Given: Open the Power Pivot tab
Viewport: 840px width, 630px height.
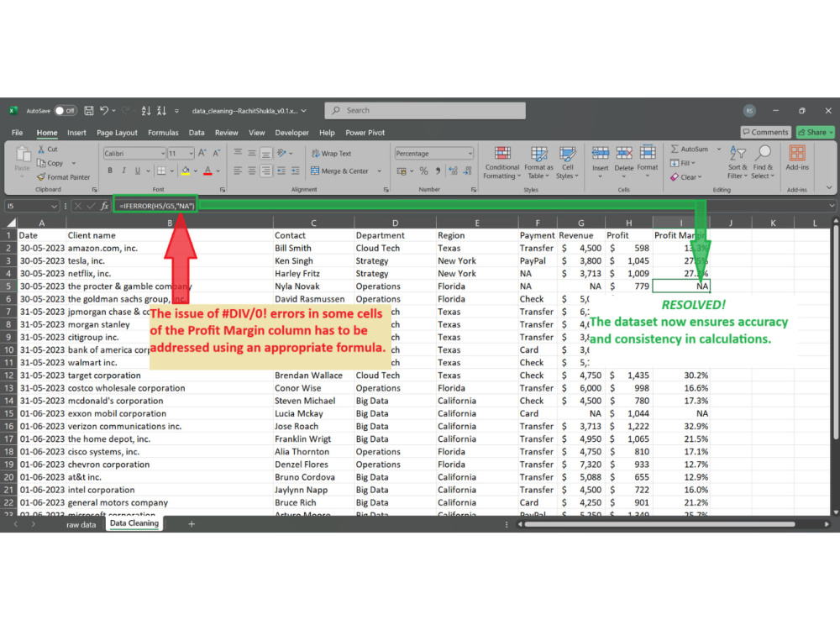Looking at the screenshot, I should pos(365,133).
